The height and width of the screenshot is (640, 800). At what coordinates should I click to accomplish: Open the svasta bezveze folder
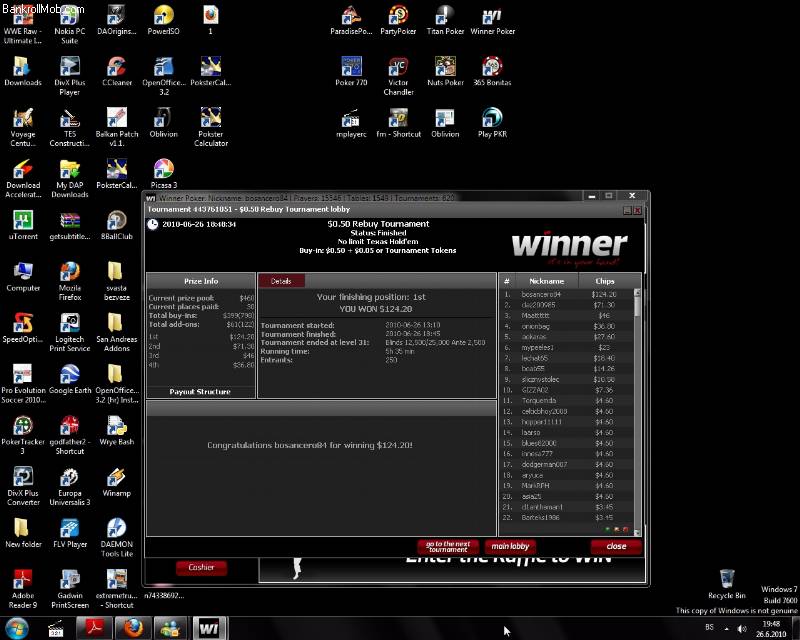pyautogui.click(x=117, y=282)
